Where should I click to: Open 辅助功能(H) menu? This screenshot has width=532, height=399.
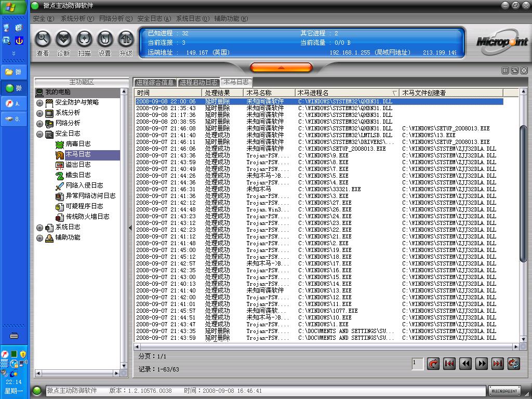coord(231,19)
